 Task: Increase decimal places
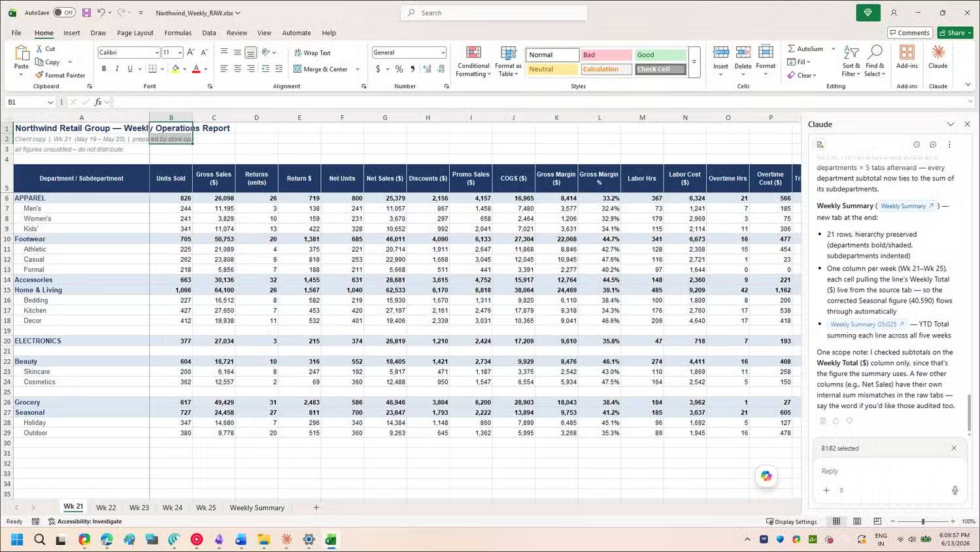tap(427, 69)
